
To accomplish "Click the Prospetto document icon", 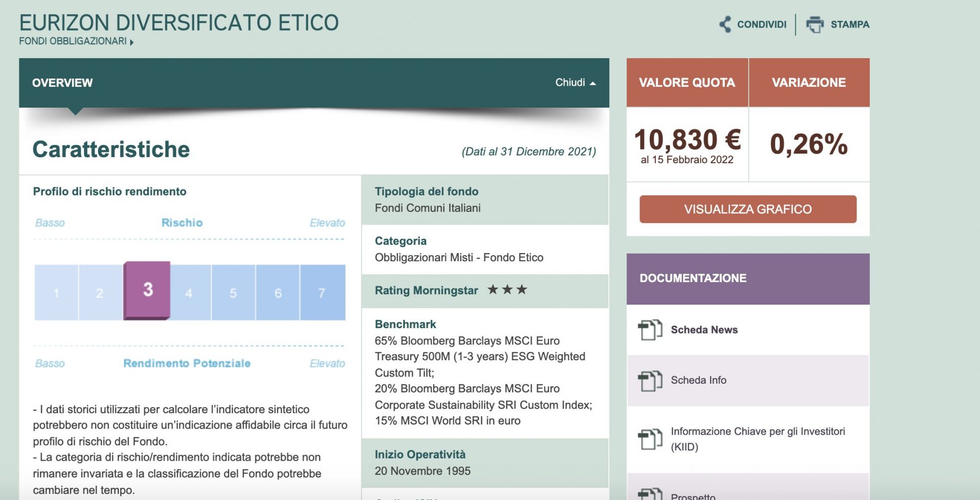I will click(x=650, y=494).
